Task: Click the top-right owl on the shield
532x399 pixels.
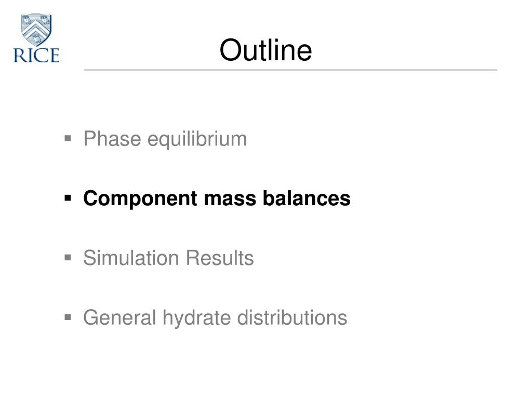Action: coord(45,20)
